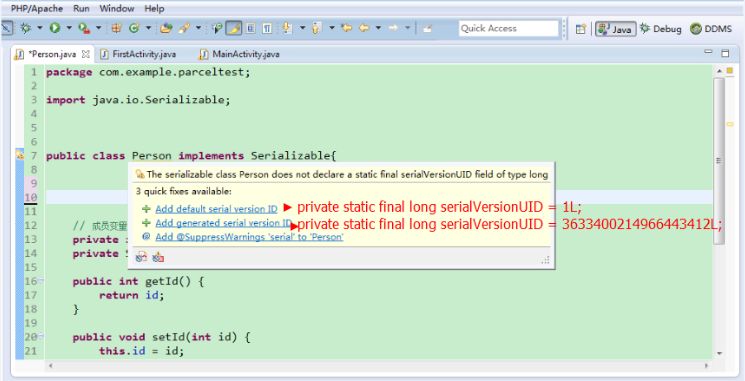This screenshot has height=381, width=745.
Task: Click Add generated serial version ID
Action: (x=224, y=223)
